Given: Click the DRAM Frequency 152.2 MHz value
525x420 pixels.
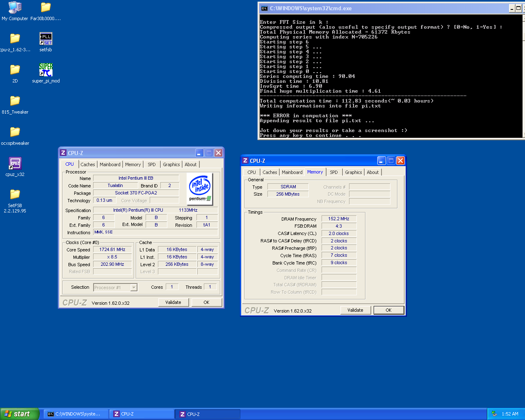Looking at the screenshot, I should click(339, 219).
